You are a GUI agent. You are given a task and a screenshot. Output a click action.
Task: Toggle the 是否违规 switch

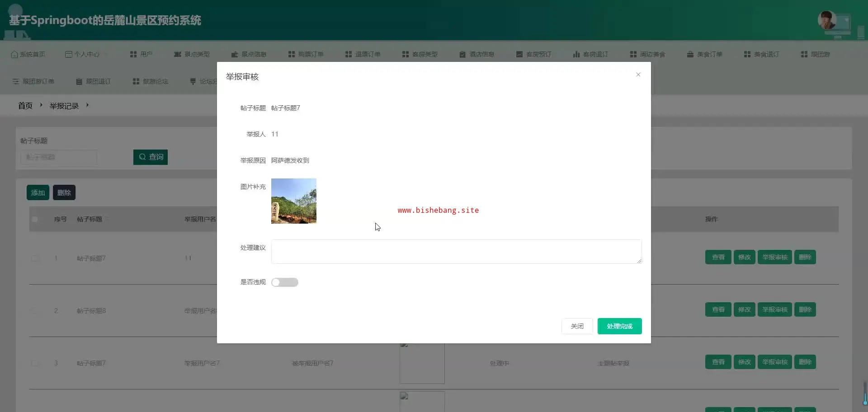point(285,282)
